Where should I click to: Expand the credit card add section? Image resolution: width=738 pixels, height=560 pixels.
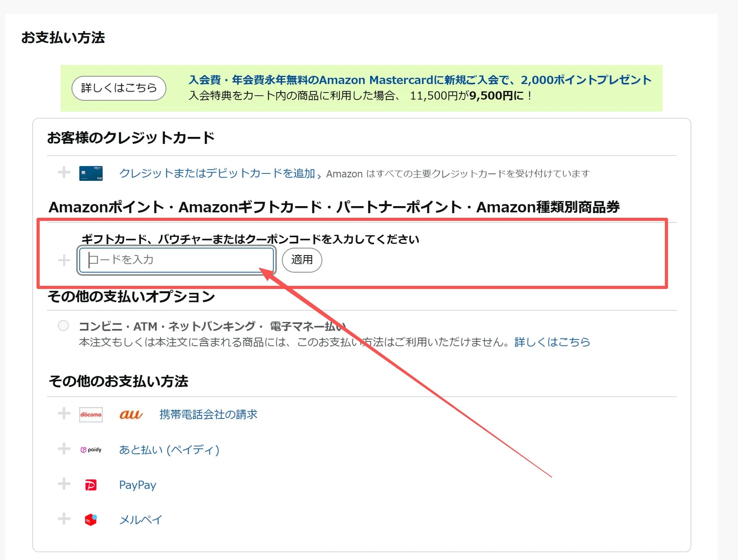coord(64,173)
